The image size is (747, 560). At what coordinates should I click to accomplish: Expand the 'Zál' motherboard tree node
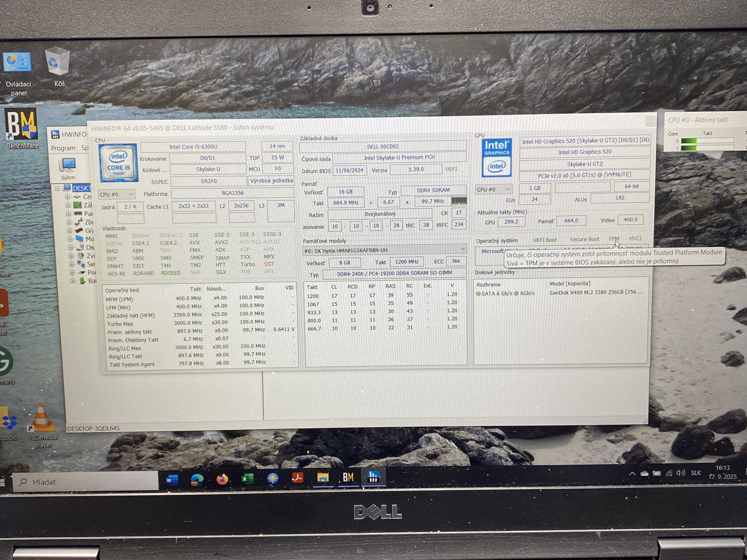(x=68, y=205)
